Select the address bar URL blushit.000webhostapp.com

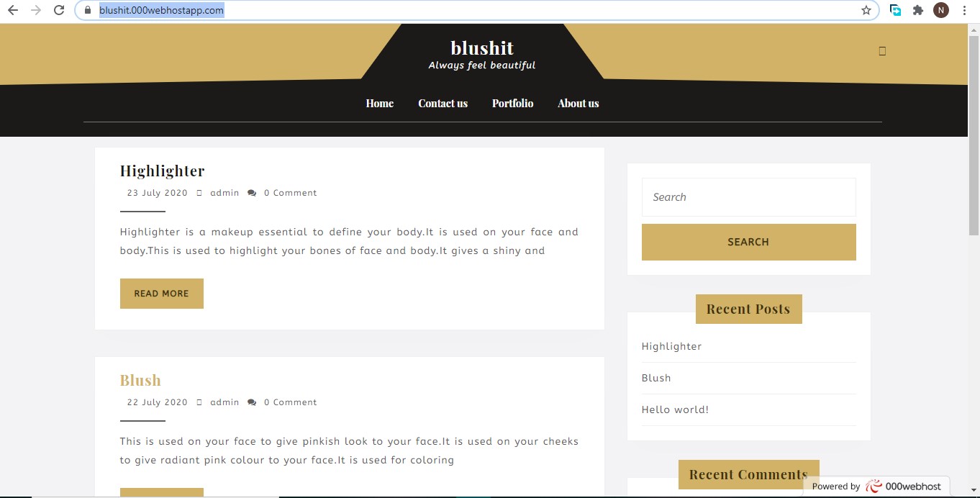pyautogui.click(x=162, y=10)
